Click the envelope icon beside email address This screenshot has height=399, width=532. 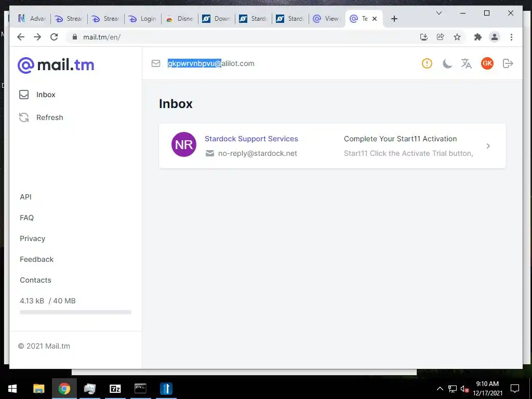coord(156,63)
